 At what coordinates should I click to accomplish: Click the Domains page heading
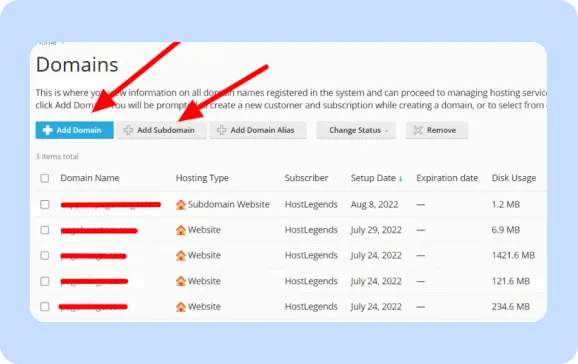(77, 65)
